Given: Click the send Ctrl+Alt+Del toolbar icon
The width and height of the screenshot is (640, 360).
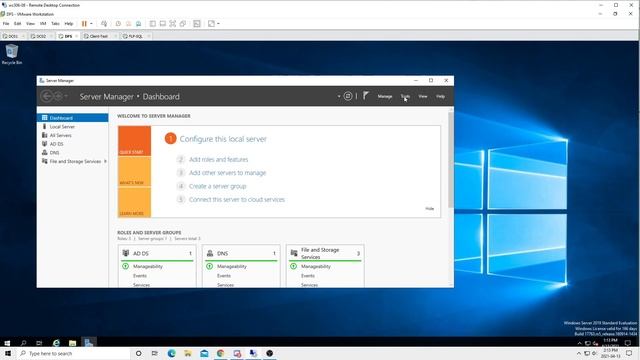Looking at the screenshot, I should pos(104,24).
